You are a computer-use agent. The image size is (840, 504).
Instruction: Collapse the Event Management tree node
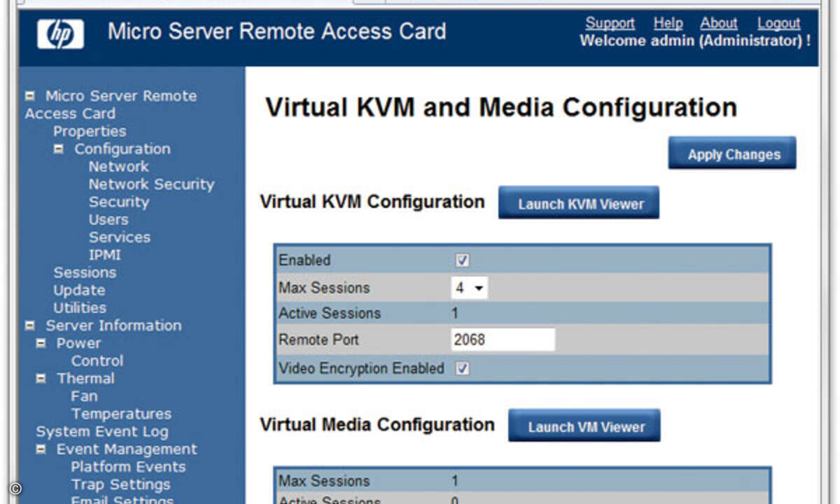point(41,449)
